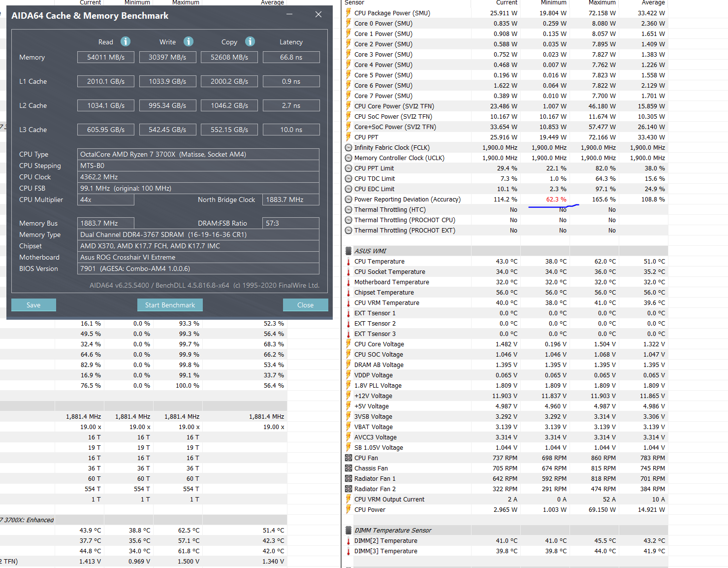Click the Core 7 Power (SMU) bolt icon
The width and height of the screenshot is (728, 568).
348,96
